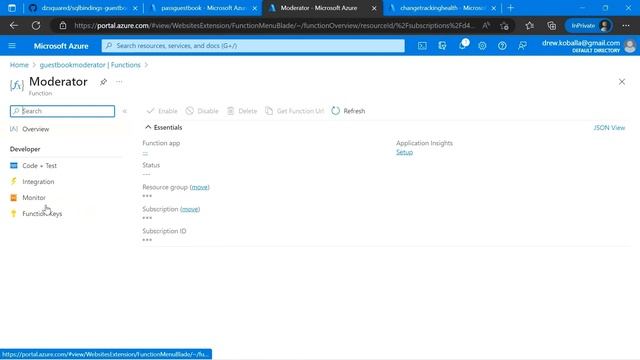Switch to the passguestbook Azure browser tab
The width and height of the screenshot is (640, 360).
tap(203, 8)
